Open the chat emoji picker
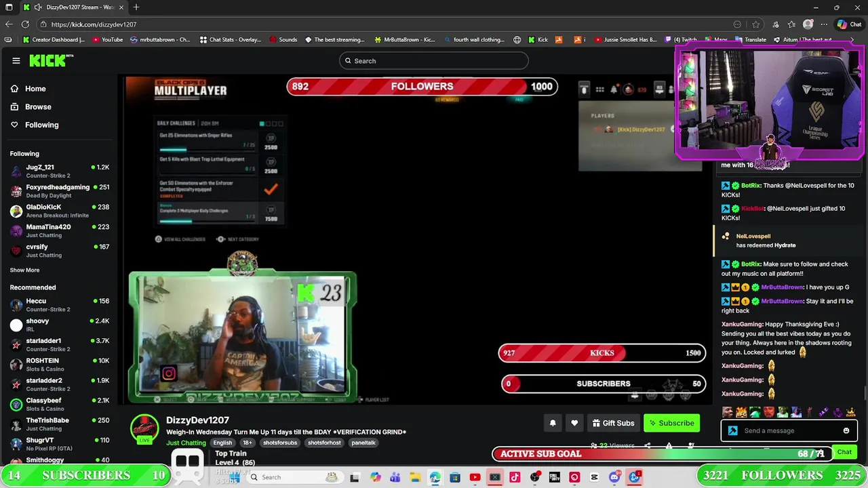The height and width of the screenshot is (488, 868). (846, 431)
